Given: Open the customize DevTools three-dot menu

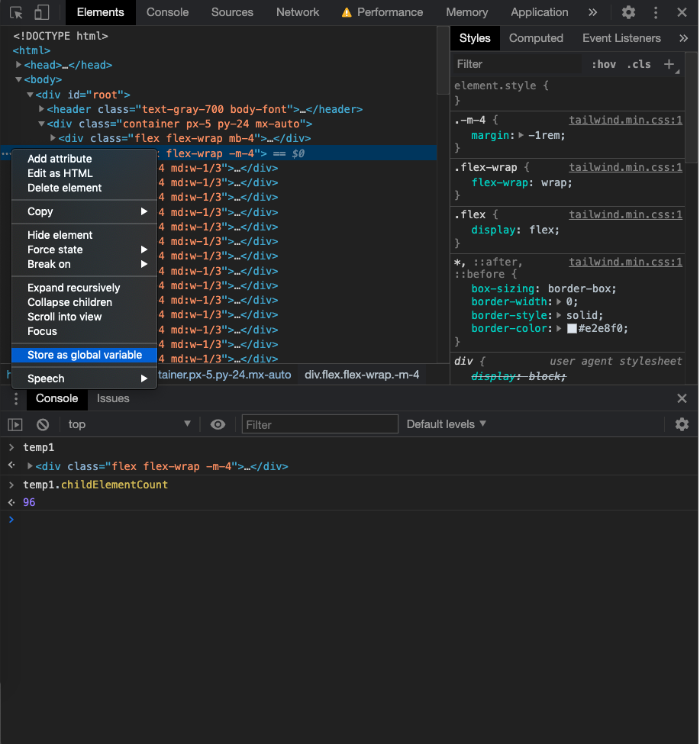Looking at the screenshot, I should (655, 12).
